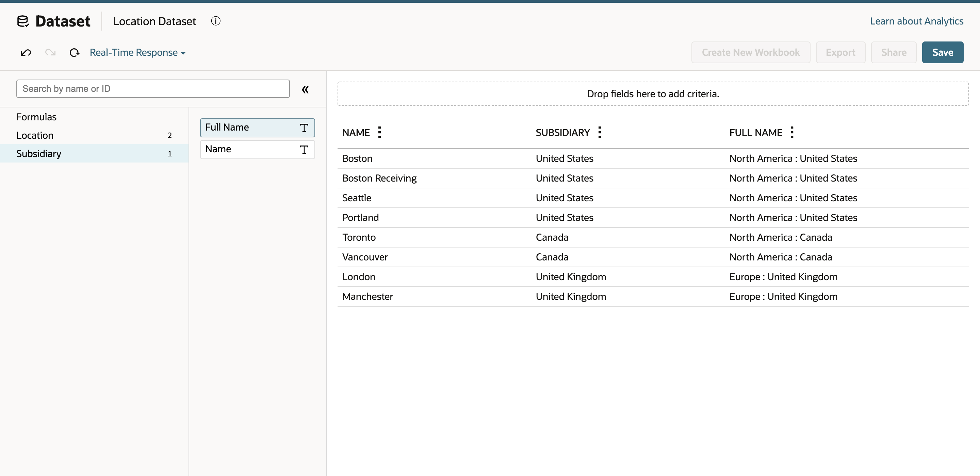Open the SUBSIDIARY column options menu
This screenshot has height=476, width=980.
600,132
